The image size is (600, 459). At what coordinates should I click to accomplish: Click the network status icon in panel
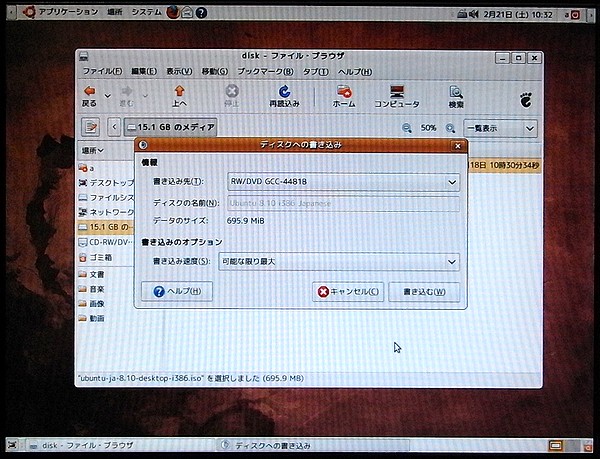462,15
